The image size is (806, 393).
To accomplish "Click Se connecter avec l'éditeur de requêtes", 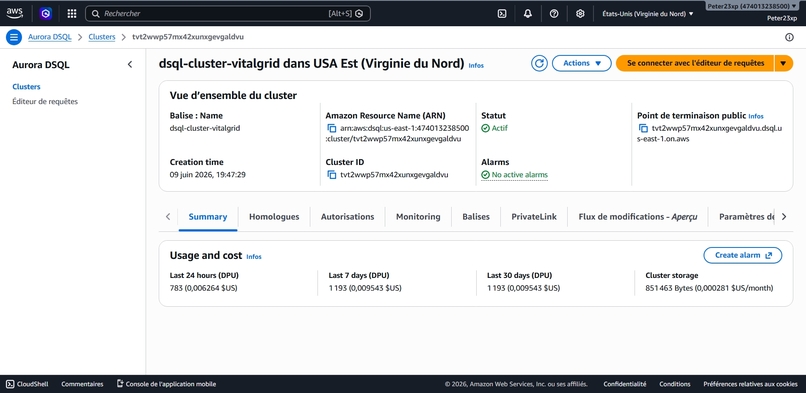I will pos(695,63).
